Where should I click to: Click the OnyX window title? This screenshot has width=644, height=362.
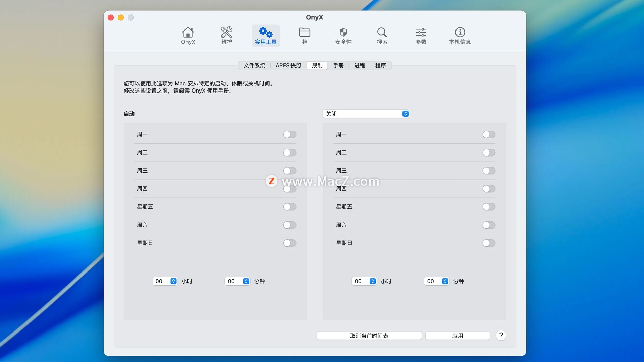pos(315,17)
